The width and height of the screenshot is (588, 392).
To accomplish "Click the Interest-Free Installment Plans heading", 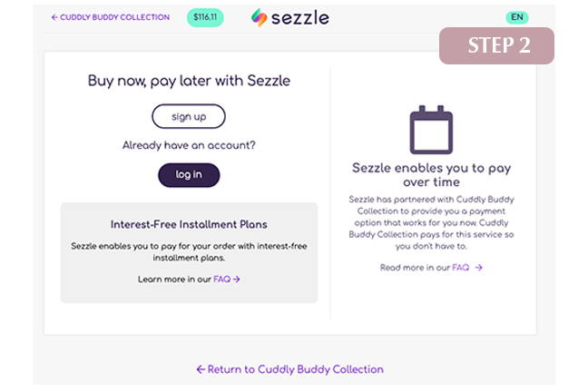I will (189, 224).
